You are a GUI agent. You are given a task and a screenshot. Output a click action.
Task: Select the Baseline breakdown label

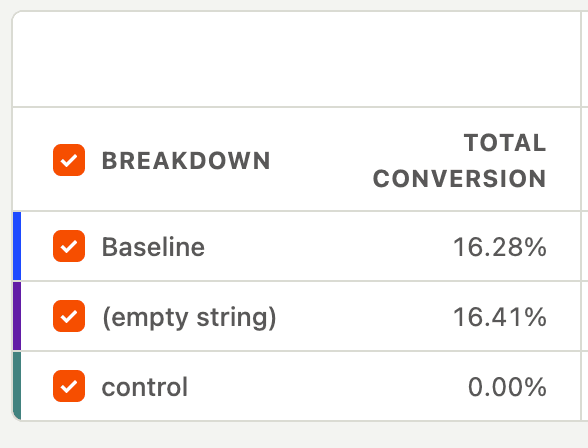[x=153, y=247]
